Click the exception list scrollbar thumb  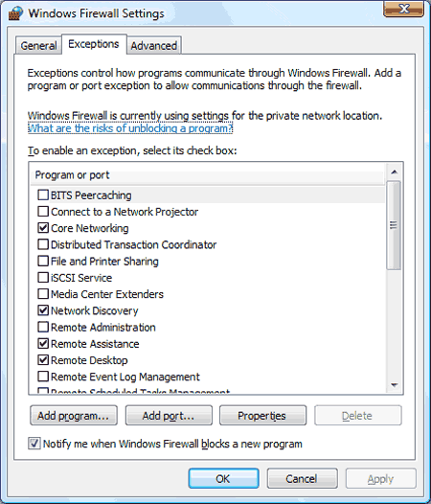click(394, 225)
